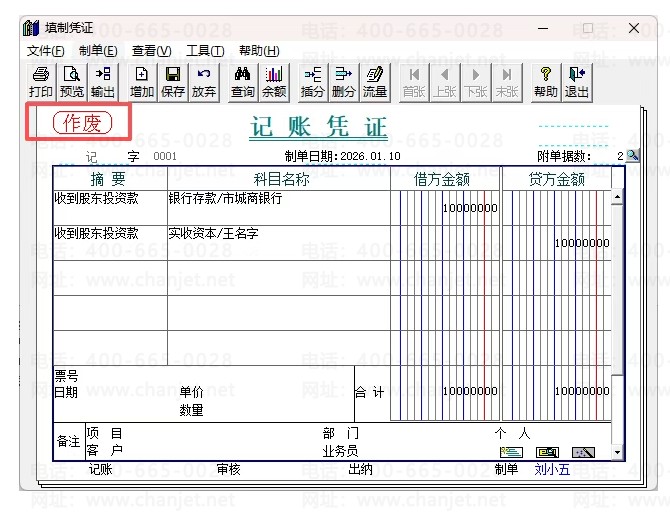Click middle icon in bottom-right icon row

point(547,452)
